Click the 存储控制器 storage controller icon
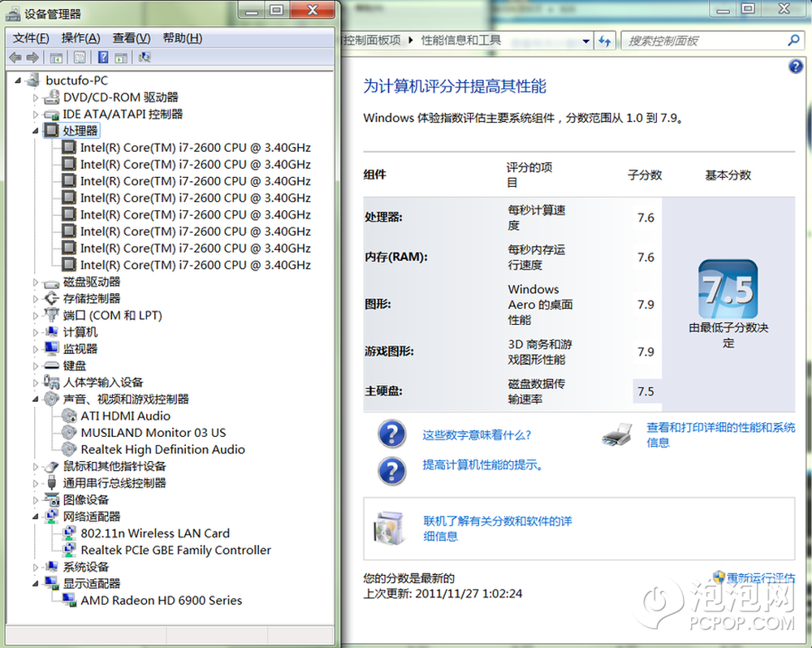 51,298
